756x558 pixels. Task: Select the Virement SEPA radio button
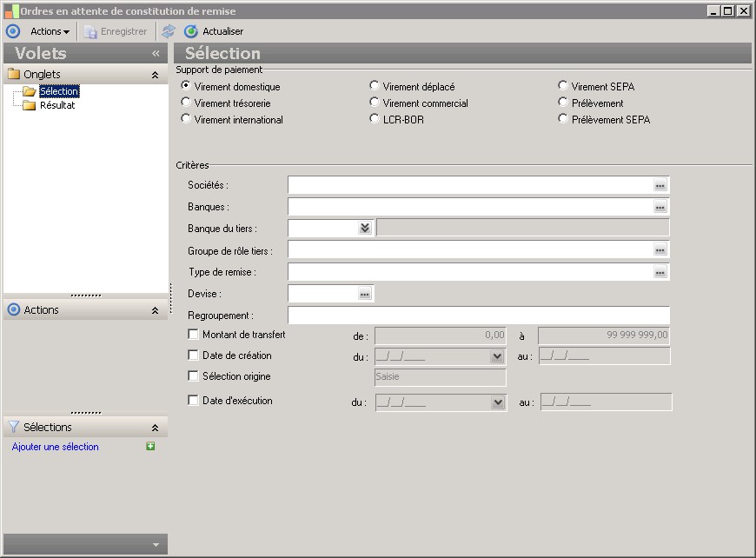pyautogui.click(x=563, y=86)
